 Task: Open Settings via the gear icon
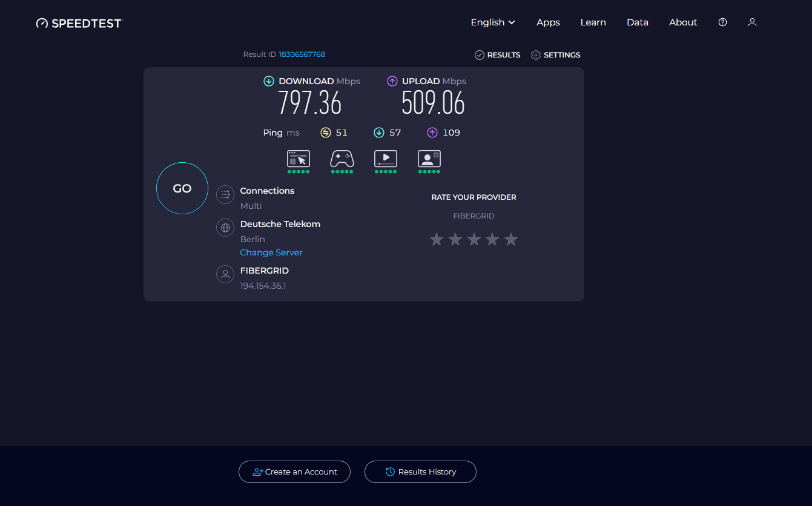click(x=535, y=54)
